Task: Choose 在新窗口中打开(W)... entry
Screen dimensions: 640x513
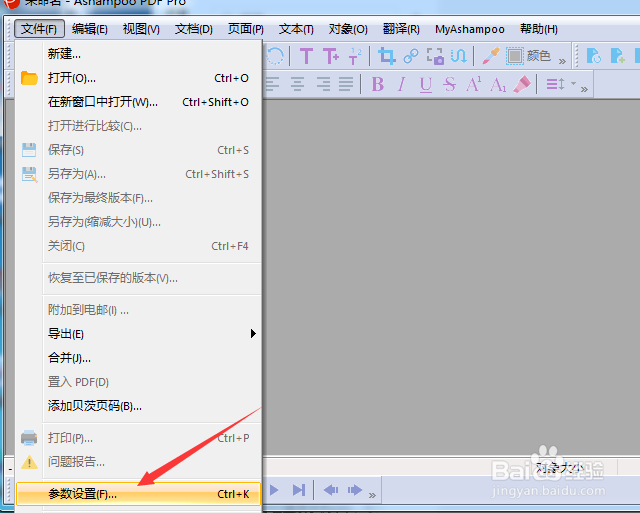Action: pos(138,102)
